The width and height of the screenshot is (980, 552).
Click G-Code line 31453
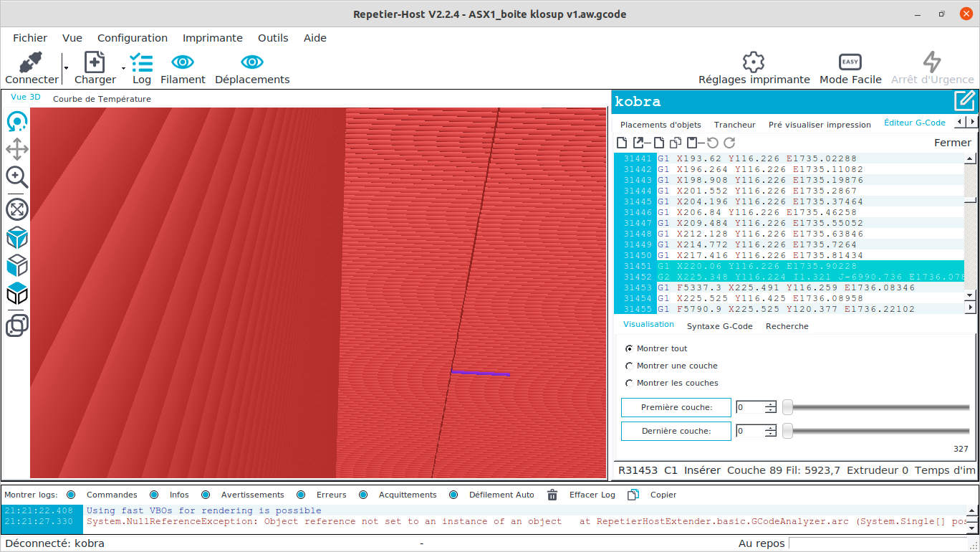tap(789, 287)
